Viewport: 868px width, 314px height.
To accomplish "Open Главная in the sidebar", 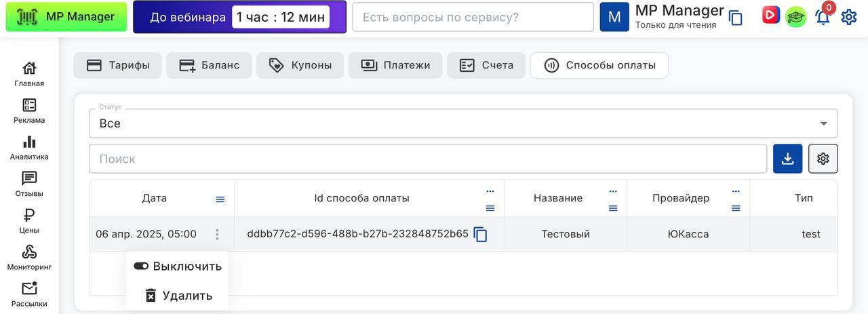I will [29, 74].
